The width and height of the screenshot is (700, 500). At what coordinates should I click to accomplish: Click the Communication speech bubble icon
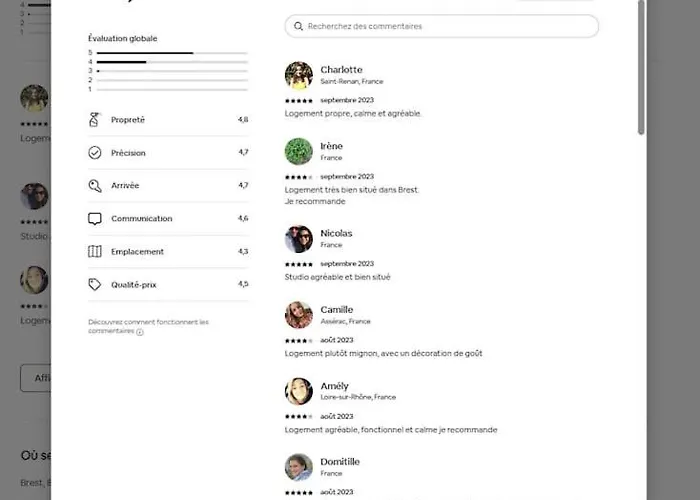click(95, 219)
